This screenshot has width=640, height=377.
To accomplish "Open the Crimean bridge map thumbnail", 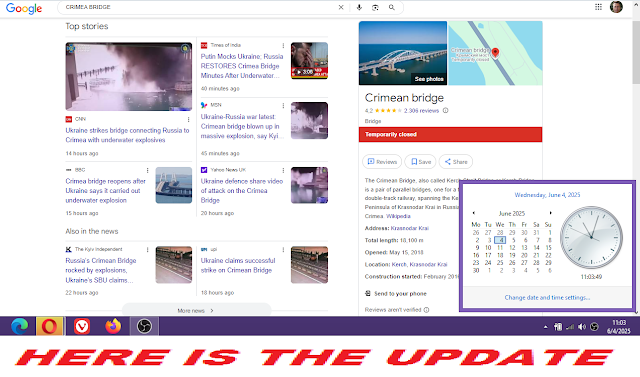I will (495, 53).
